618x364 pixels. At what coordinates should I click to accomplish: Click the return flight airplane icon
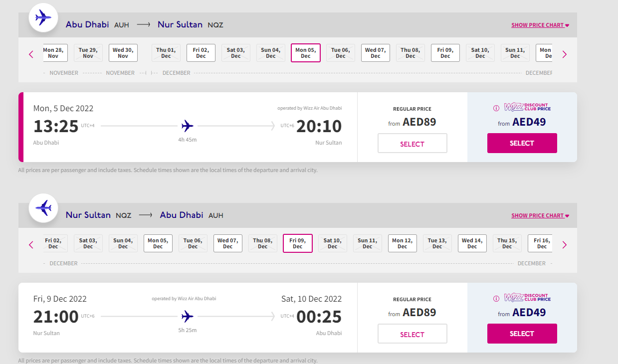point(43,208)
